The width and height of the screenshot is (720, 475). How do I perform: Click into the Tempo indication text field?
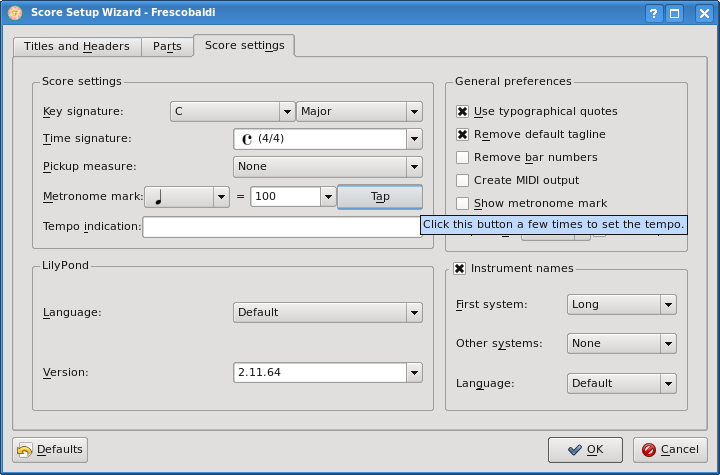tap(281, 227)
